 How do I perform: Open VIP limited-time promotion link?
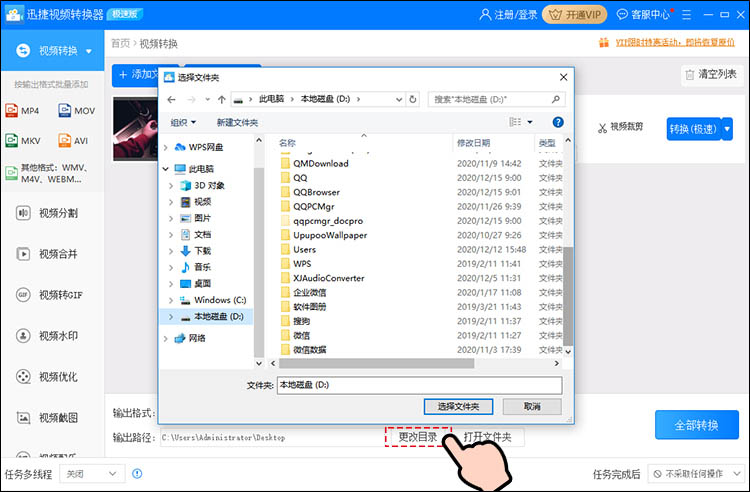tap(674, 43)
